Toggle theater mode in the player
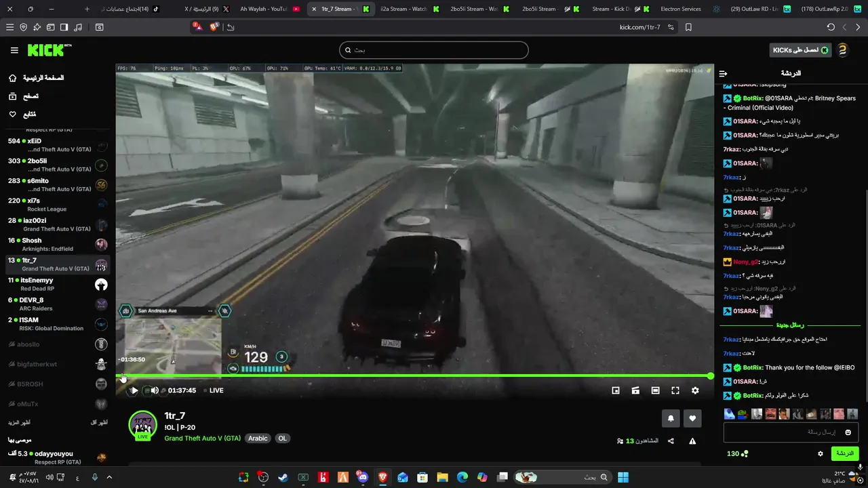Viewport: 868px width, 488px height. coord(655,390)
